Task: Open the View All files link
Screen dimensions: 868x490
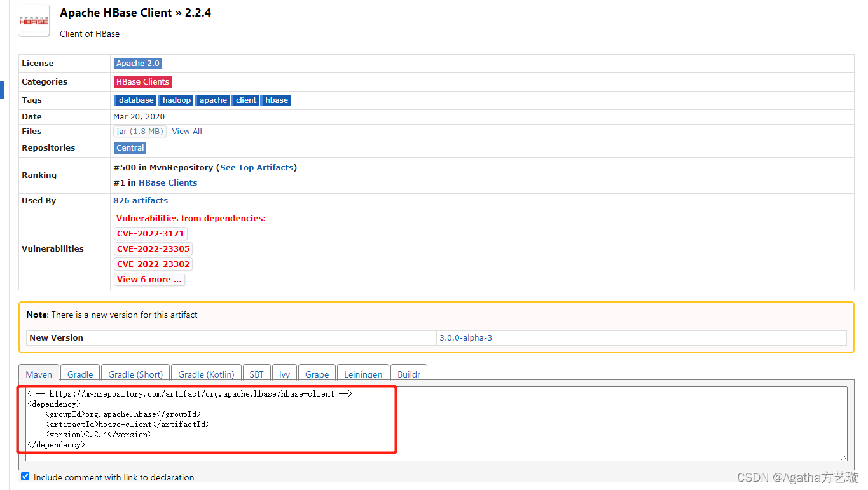Action: pos(187,132)
